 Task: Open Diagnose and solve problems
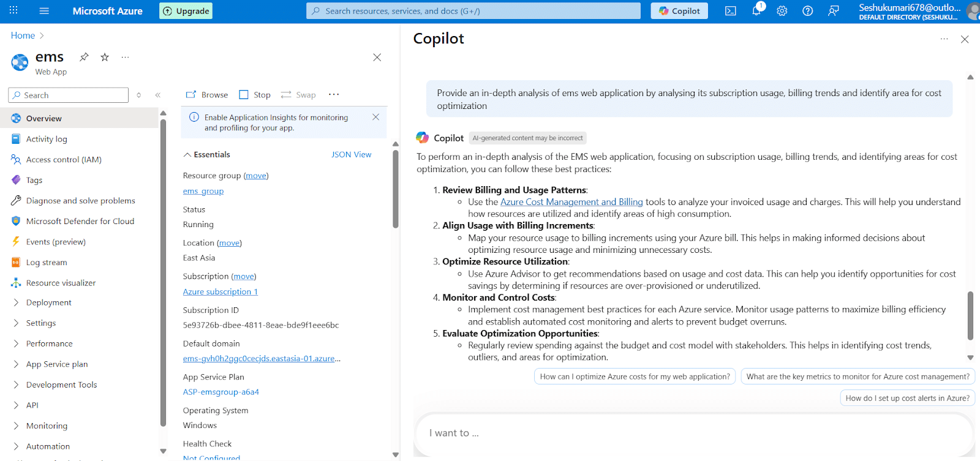click(80, 200)
